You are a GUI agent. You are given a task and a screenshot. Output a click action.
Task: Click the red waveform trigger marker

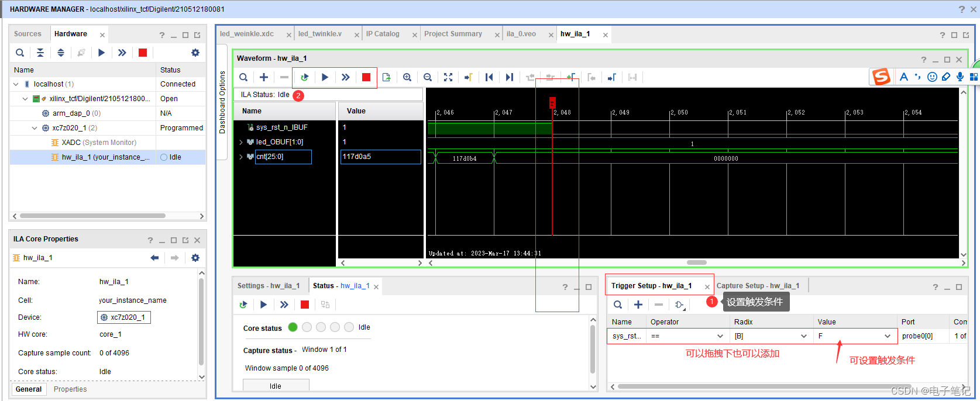[552, 103]
